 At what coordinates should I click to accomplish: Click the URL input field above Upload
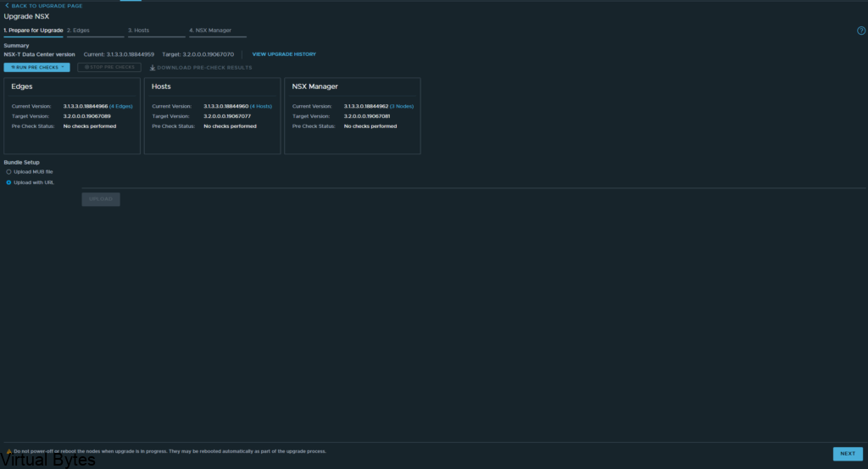pyautogui.click(x=474, y=183)
